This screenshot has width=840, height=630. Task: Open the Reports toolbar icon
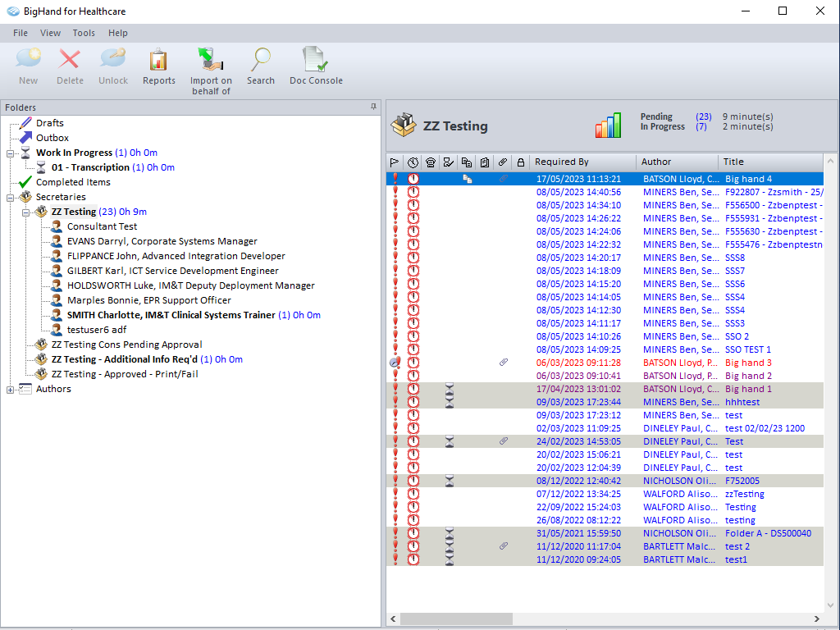[x=158, y=59]
